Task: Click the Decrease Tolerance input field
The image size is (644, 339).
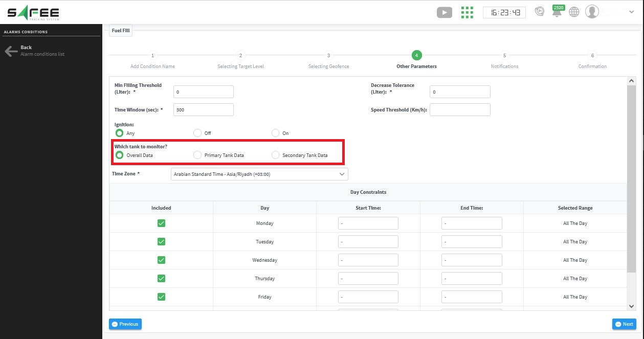Action: tap(460, 92)
